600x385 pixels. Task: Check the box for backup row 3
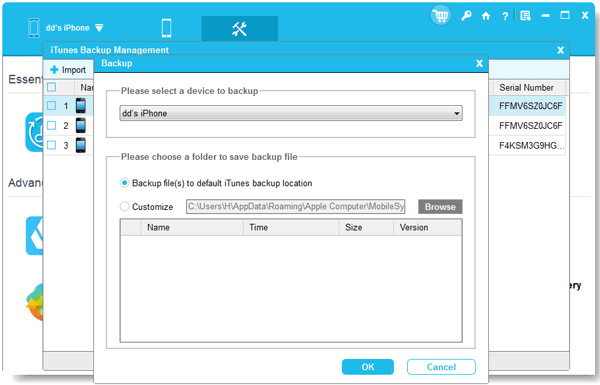click(51, 145)
